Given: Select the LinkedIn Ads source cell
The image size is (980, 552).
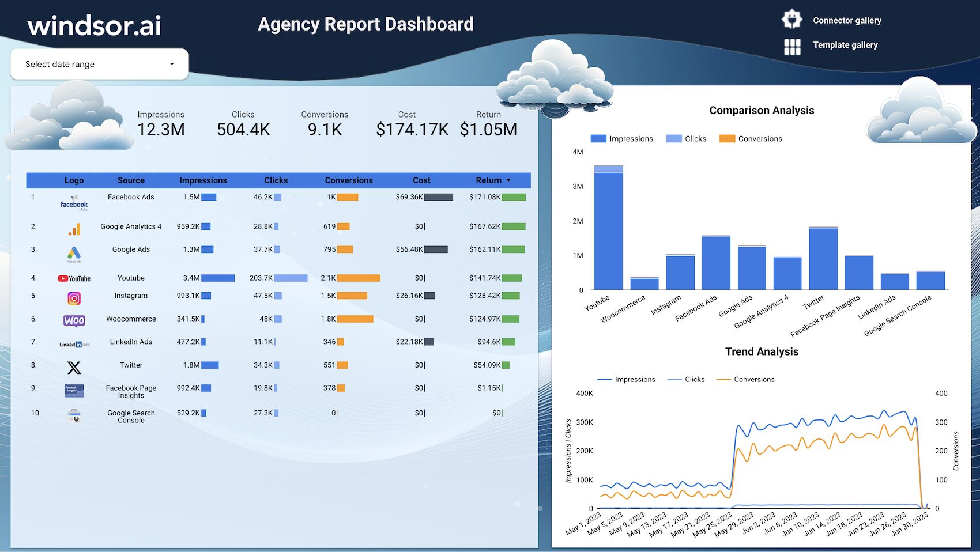Looking at the screenshot, I should 131,342.
